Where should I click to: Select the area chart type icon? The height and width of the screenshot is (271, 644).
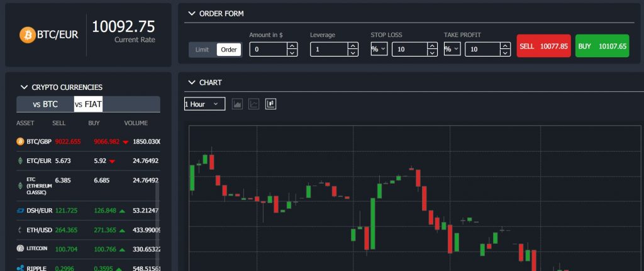click(x=238, y=104)
